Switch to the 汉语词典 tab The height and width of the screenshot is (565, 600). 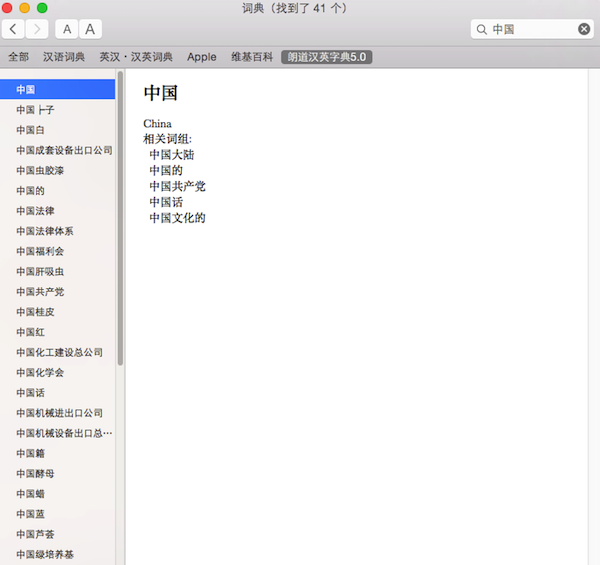pos(64,57)
